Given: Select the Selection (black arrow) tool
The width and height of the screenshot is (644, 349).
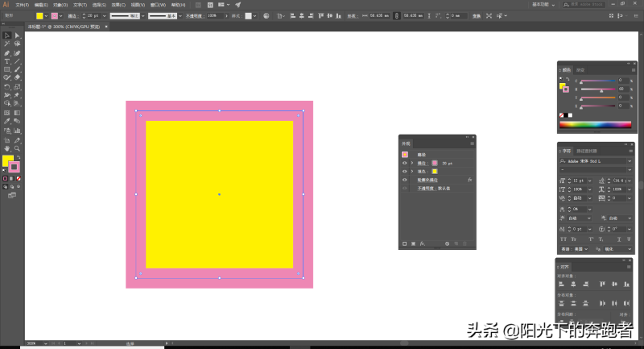Looking at the screenshot, I should (x=7, y=35).
